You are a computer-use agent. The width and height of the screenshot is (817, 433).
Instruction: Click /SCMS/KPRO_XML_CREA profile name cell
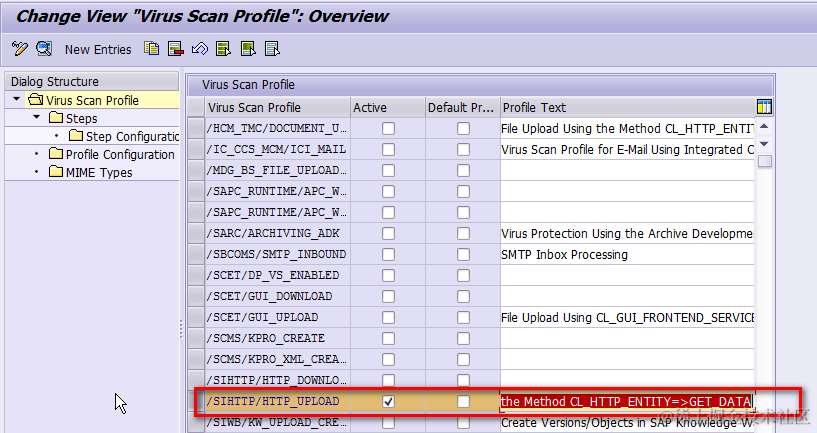pos(278,359)
